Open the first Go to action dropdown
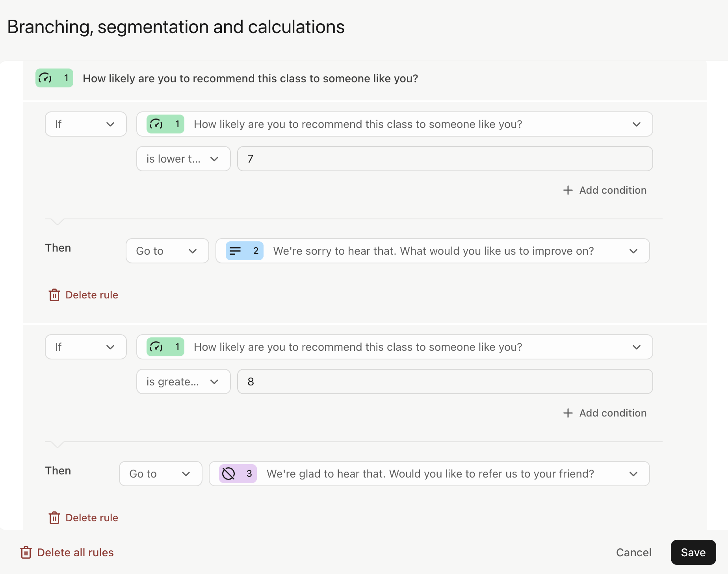 (x=167, y=251)
